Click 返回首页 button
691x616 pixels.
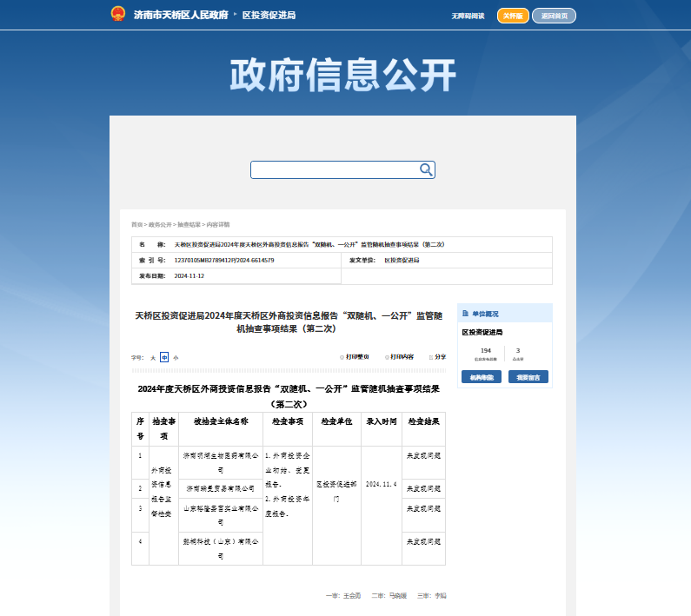pyautogui.click(x=554, y=16)
